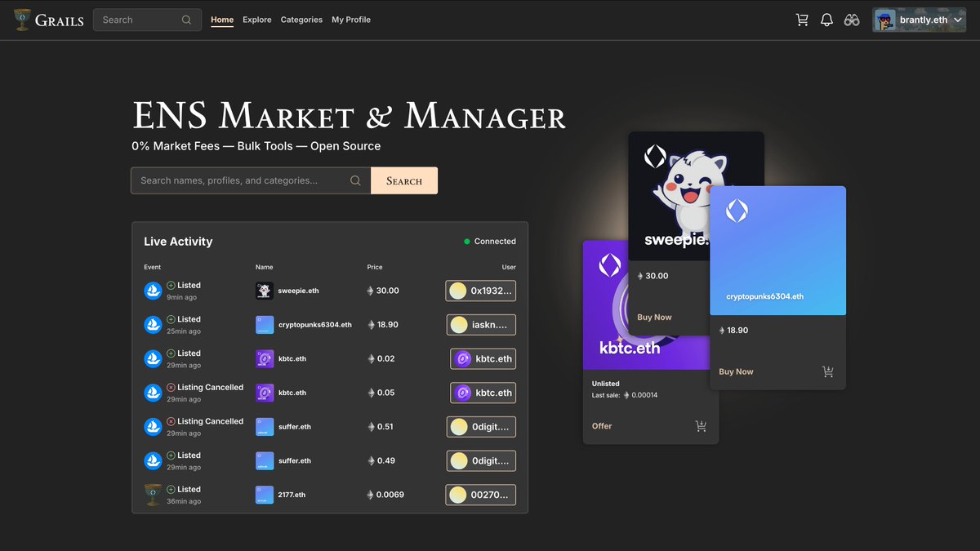
Task: Open the notifications bell
Action: (x=826, y=20)
